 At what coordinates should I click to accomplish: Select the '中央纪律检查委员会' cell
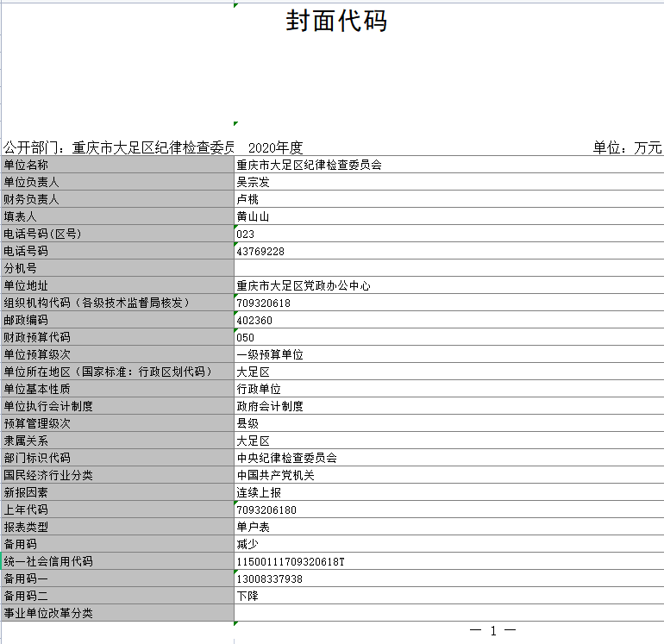coord(286,458)
